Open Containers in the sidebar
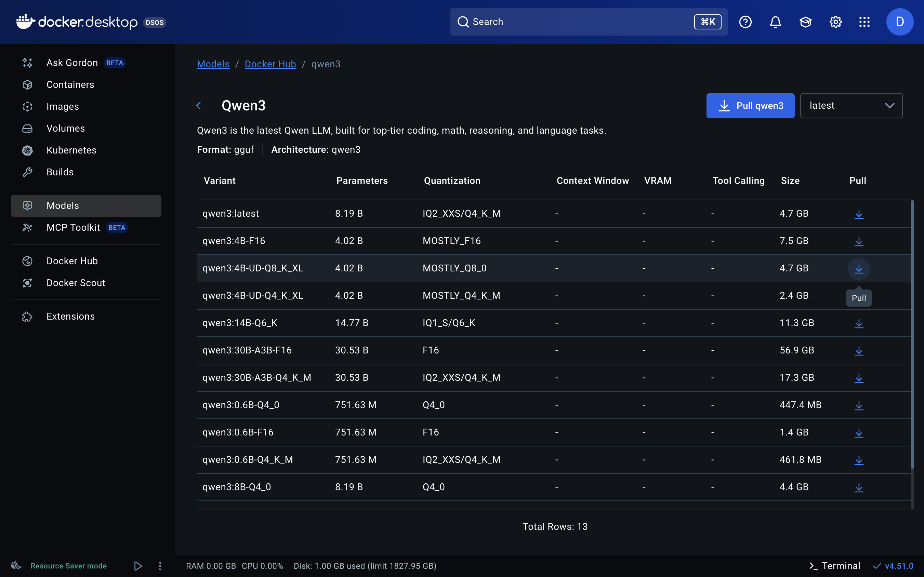This screenshot has width=924, height=577. pos(70,84)
